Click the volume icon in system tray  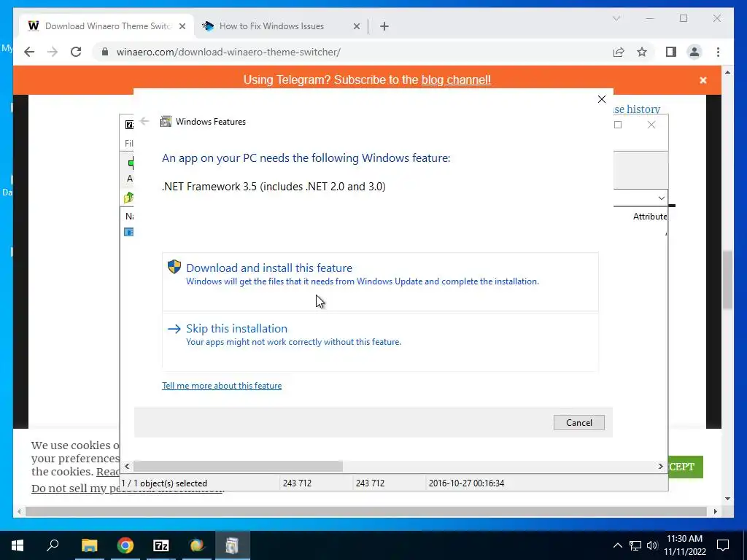(x=652, y=545)
